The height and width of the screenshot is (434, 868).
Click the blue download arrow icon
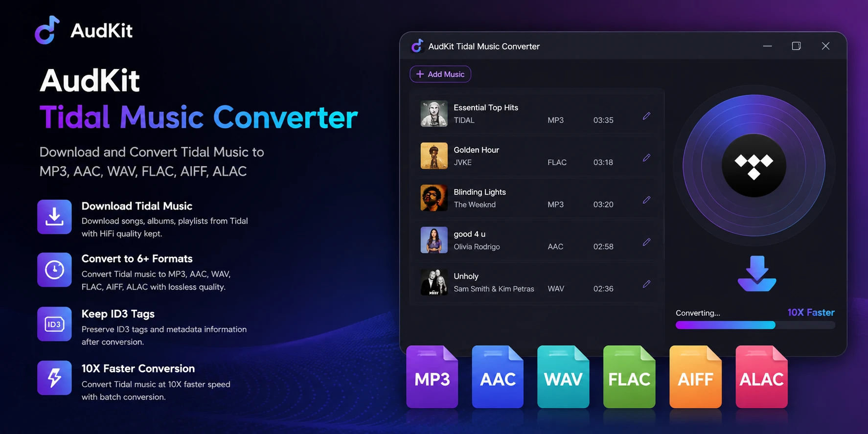757,274
